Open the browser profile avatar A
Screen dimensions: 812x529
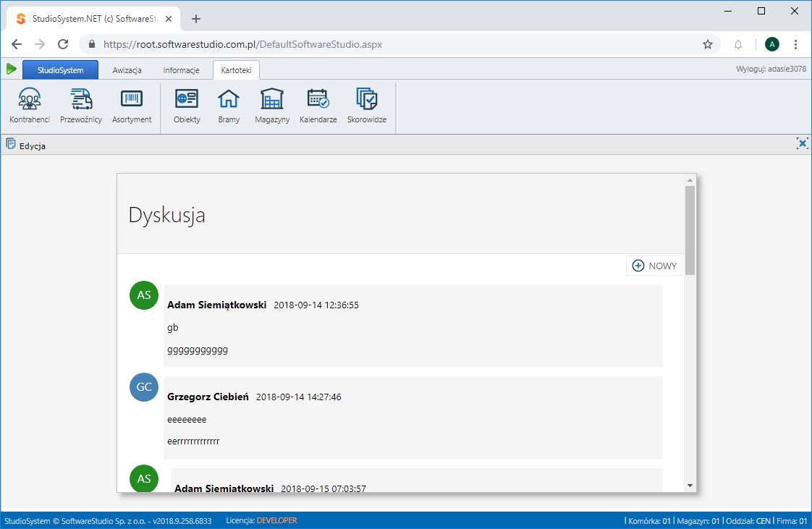771,45
